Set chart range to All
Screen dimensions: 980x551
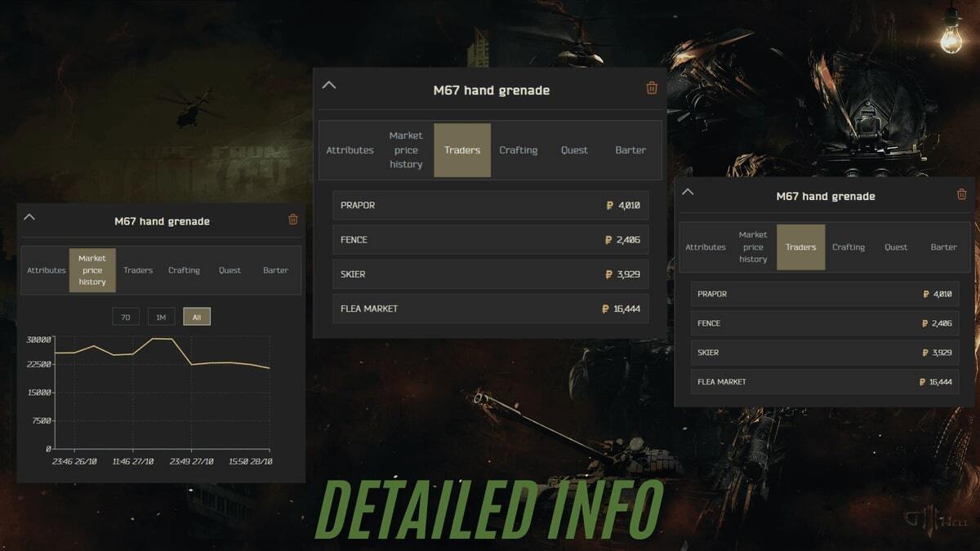pos(197,317)
